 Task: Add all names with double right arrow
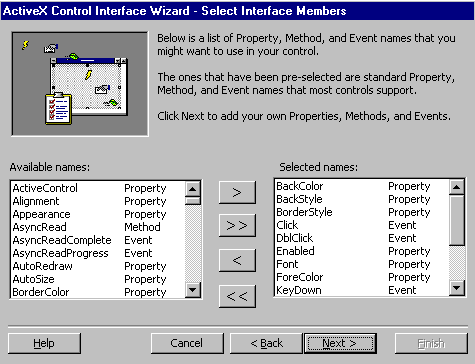point(237,226)
